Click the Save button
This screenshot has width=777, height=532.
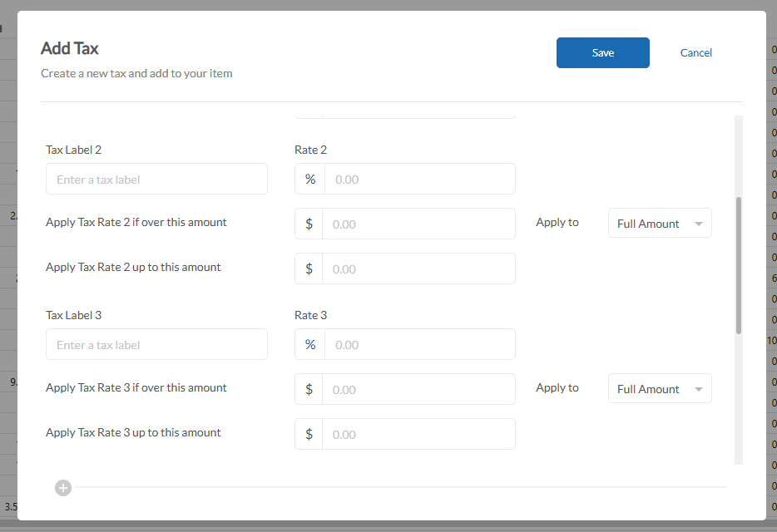602,52
